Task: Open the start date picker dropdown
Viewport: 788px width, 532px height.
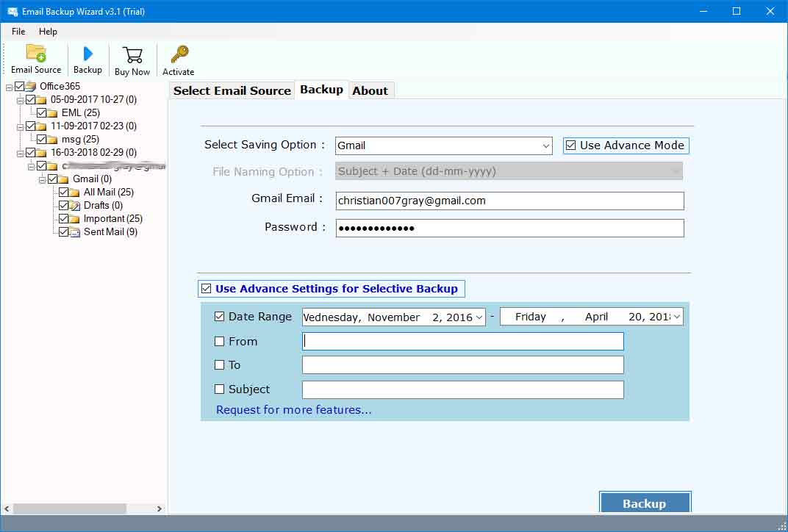Action: point(479,317)
